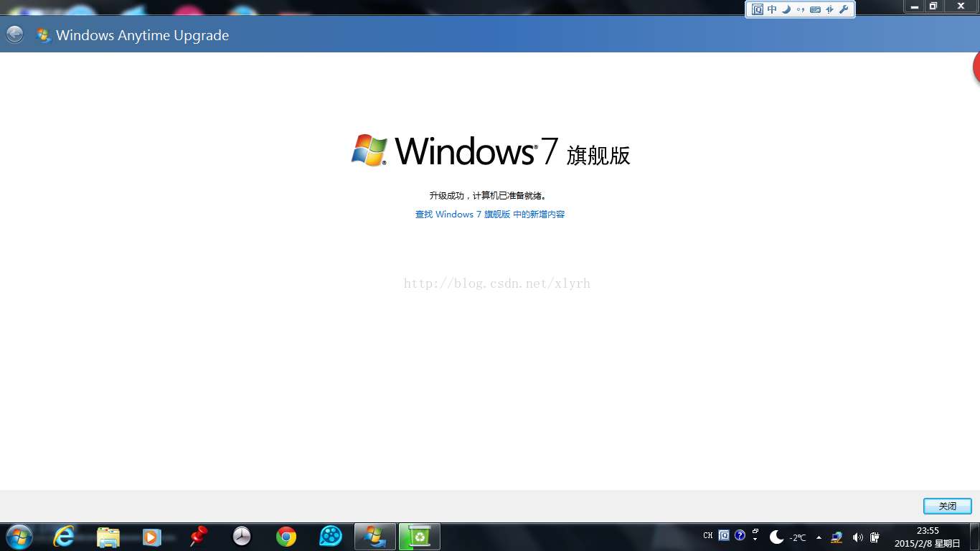Open the network connection tray icon
This screenshot has width=980, height=551.
coord(837,537)
